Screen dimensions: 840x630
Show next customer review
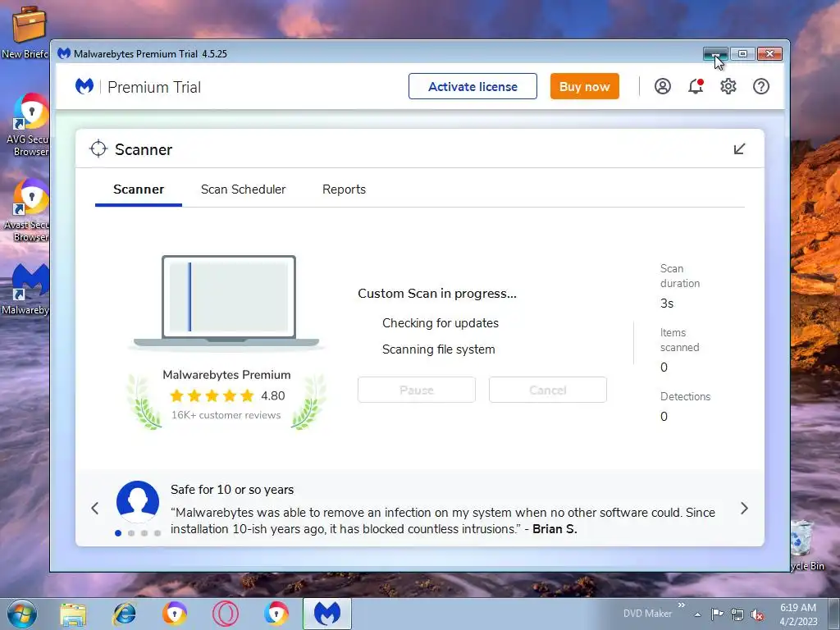[x=744, y=508]
